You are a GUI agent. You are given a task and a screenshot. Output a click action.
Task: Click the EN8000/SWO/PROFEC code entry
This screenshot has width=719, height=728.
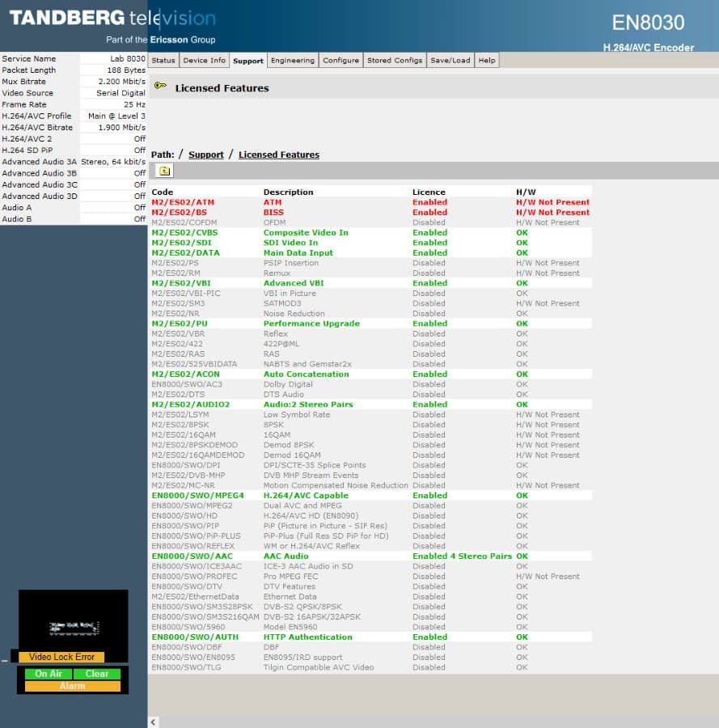(x=194, y=576)
